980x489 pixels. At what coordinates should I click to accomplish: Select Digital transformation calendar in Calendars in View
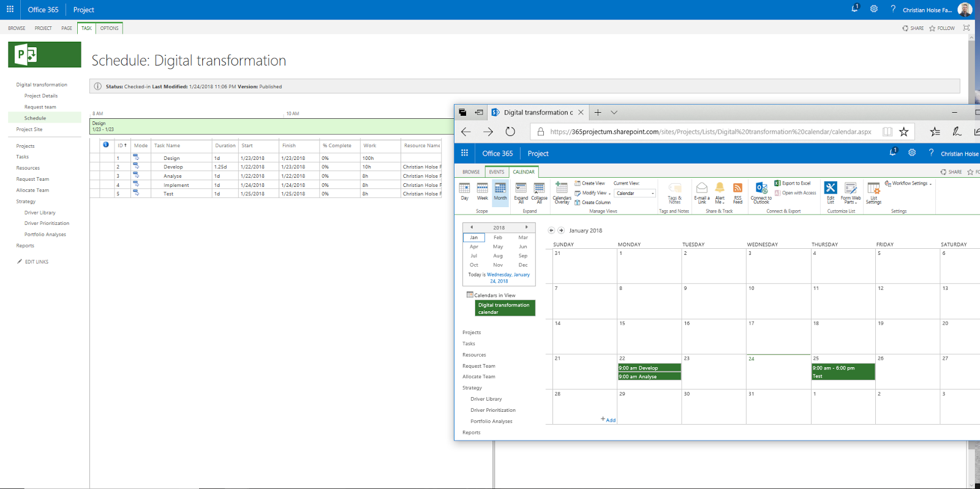[505, 308]
